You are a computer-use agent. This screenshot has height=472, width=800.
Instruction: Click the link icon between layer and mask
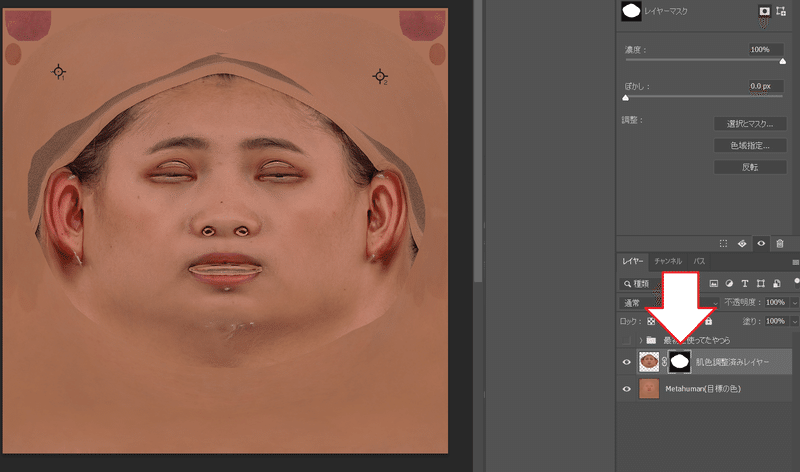(664, 362)
